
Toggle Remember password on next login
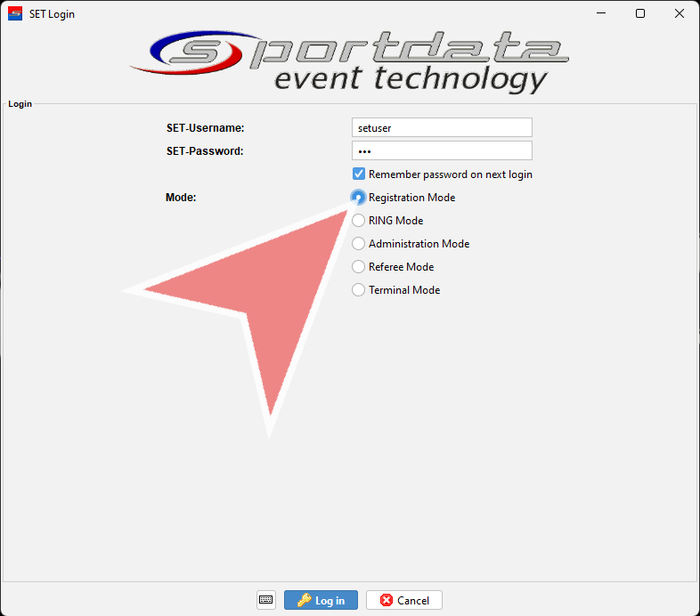click(x=359, y=174)
